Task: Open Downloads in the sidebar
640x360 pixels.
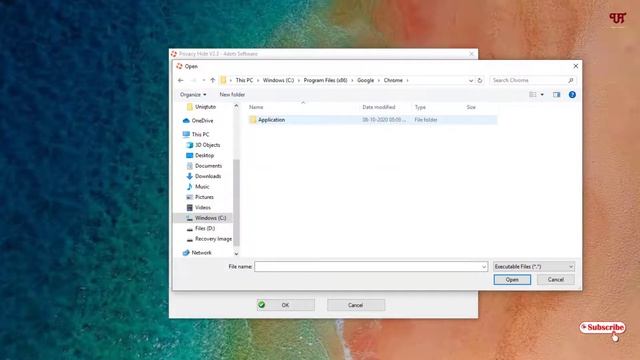Action: point(208,176)
